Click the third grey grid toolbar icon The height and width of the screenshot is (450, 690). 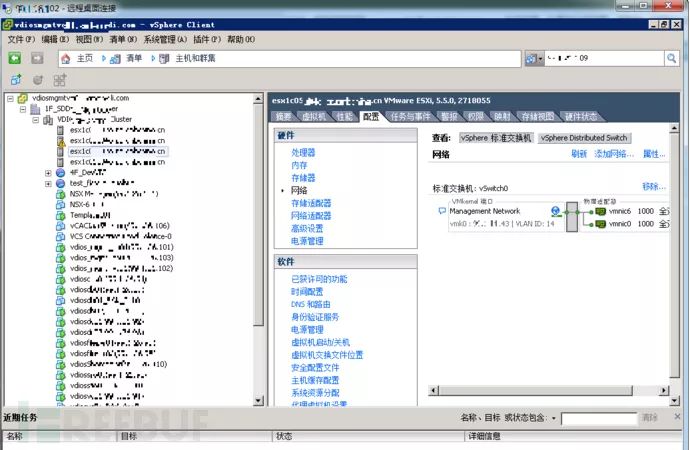pos(59,80)
